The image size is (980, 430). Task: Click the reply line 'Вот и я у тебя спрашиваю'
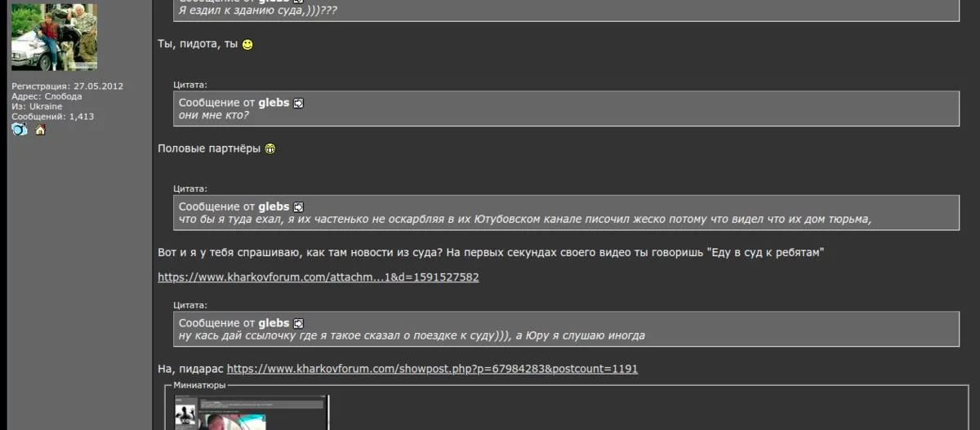491,253
